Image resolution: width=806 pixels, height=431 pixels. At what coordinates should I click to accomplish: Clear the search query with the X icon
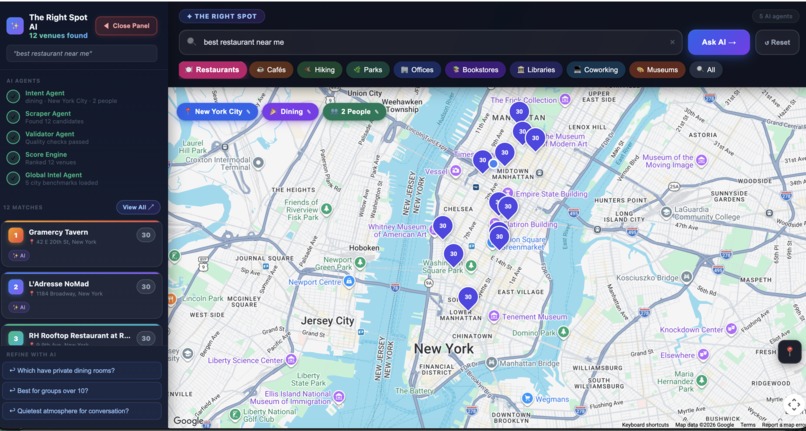672,42
